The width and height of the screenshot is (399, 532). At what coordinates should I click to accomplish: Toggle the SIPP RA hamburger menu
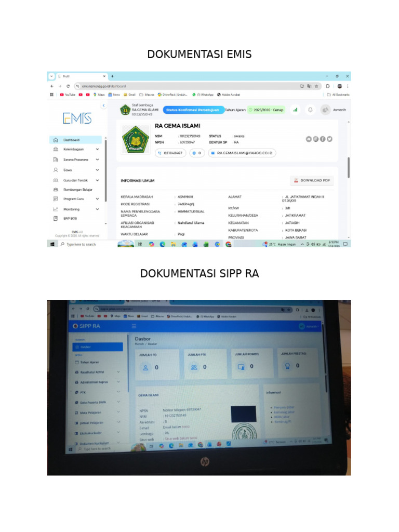pos(134,326)
